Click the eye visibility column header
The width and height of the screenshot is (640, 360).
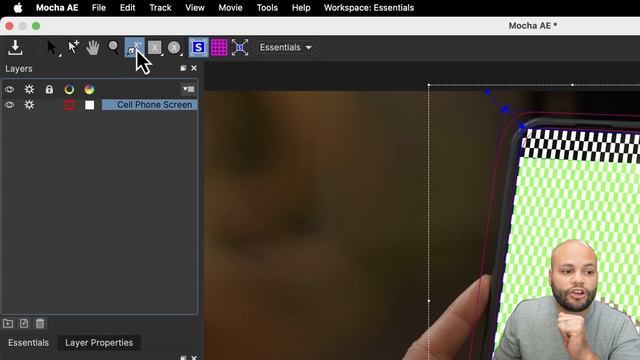[9, 89]
